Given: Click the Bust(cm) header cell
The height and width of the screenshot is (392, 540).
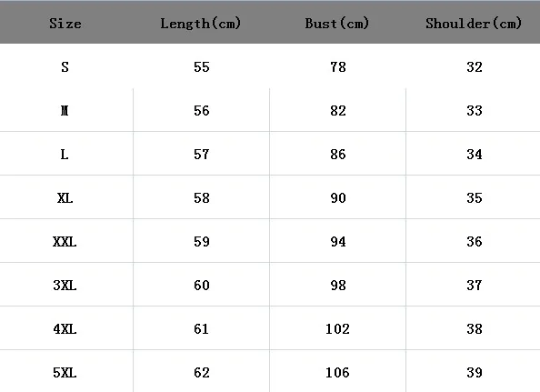Looking at the screenshot, I should point(336,24).
